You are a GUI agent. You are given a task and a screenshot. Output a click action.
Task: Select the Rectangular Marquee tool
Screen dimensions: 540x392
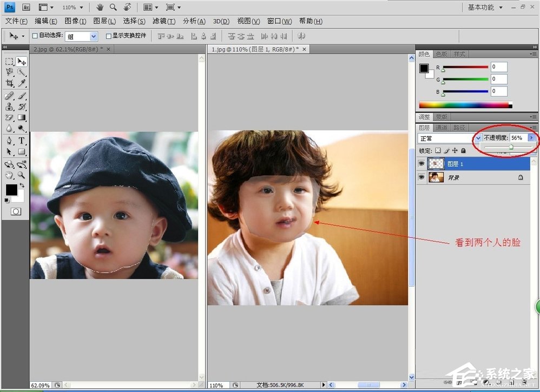pyautogui.click(x=10, y=62)
